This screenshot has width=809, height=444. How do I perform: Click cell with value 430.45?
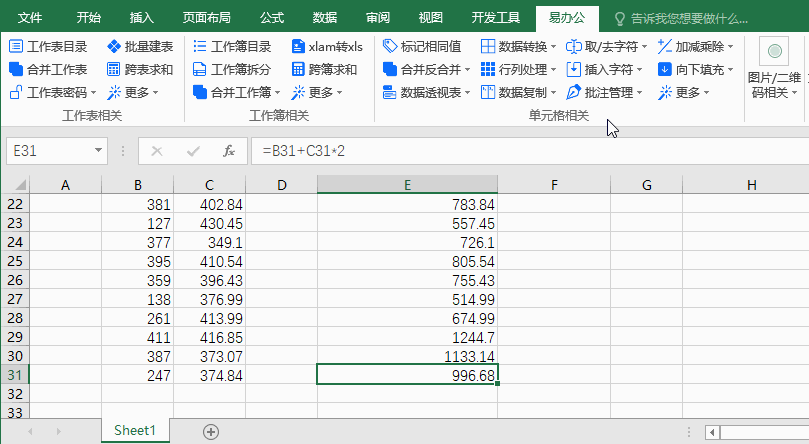tap(209, 223)
